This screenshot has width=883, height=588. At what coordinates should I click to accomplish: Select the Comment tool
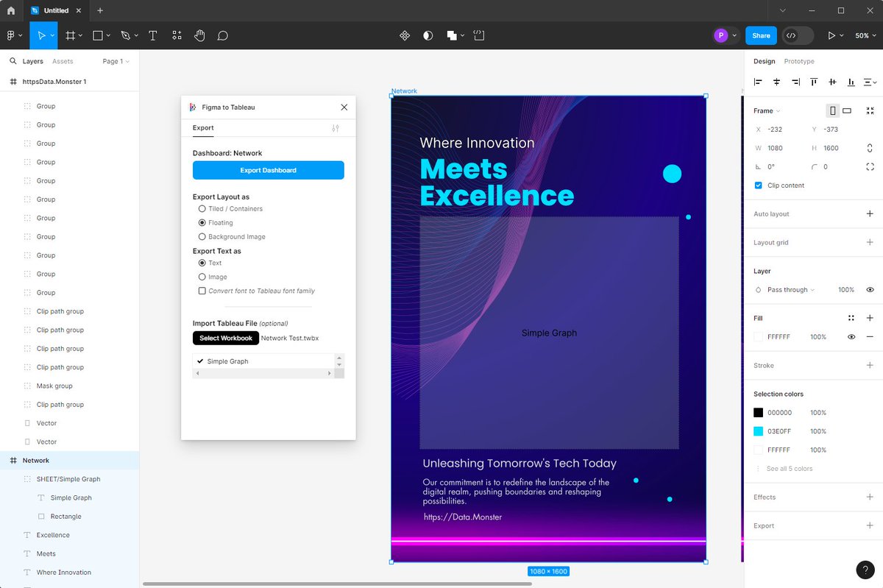pos(223,35)
